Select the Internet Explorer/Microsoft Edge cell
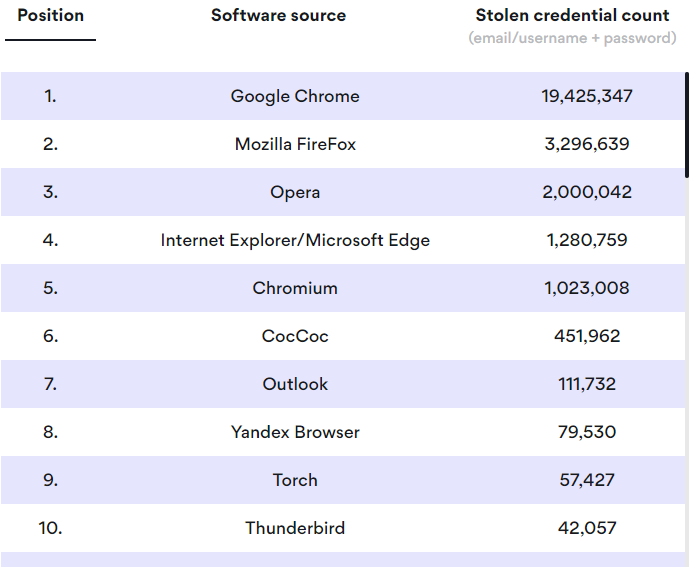This screenshot has height=571, width=697. click(x=295, y=240)
